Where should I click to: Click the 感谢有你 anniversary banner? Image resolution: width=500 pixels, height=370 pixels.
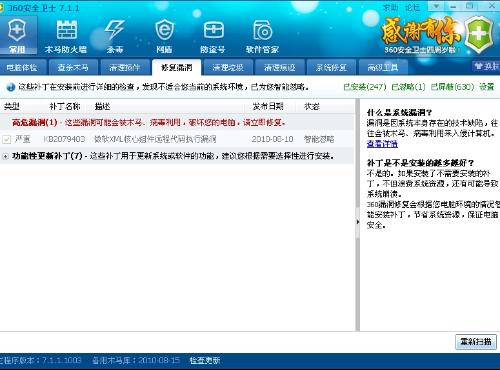(421, 35)
